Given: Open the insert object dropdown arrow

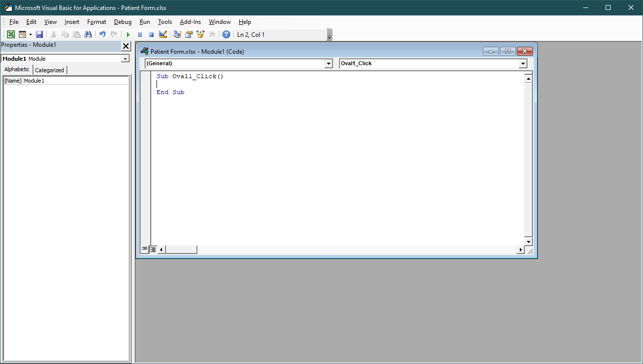Looking at the screenshot, I should pos(30,34).
